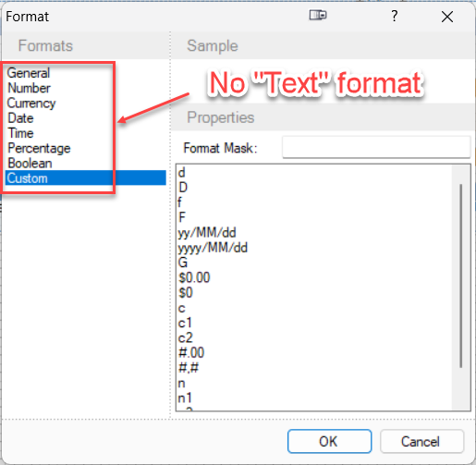Select the Custom format entry
This screenshot has width=476, height=465.
click(x=86, y=178)
